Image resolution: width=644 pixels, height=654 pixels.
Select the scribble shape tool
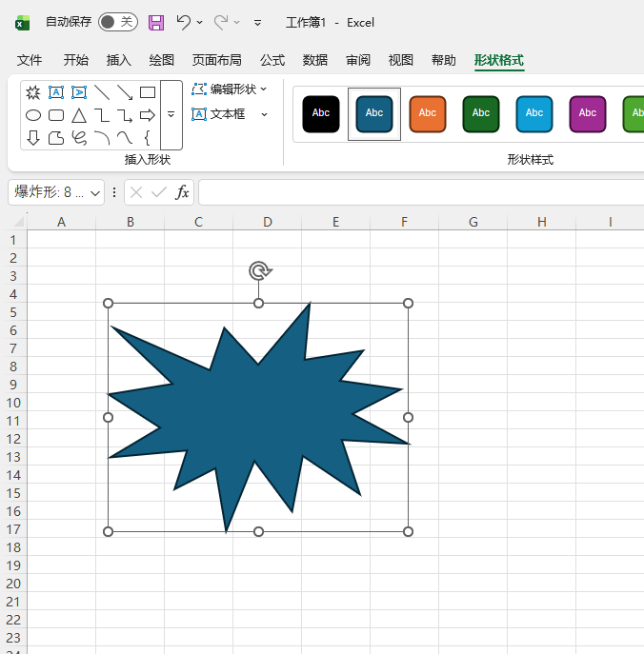[79, 138]
